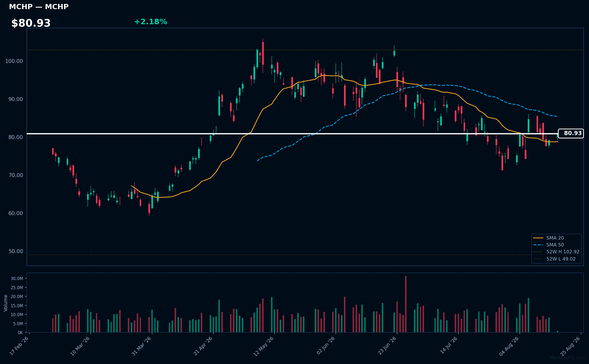Viewport: 589px width, 364px height.
Task: Click the 90.00 price axis label
Action: point(16,99)
